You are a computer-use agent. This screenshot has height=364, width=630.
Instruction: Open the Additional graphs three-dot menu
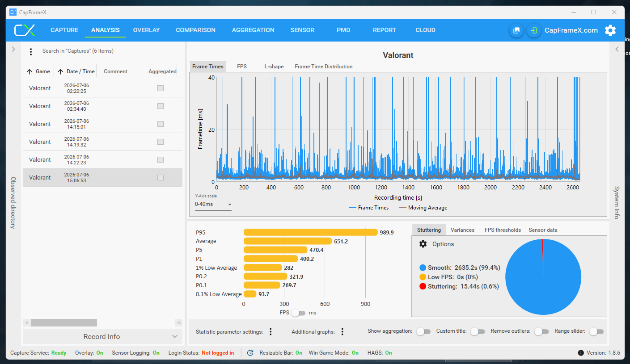click(x=342, y=331)
